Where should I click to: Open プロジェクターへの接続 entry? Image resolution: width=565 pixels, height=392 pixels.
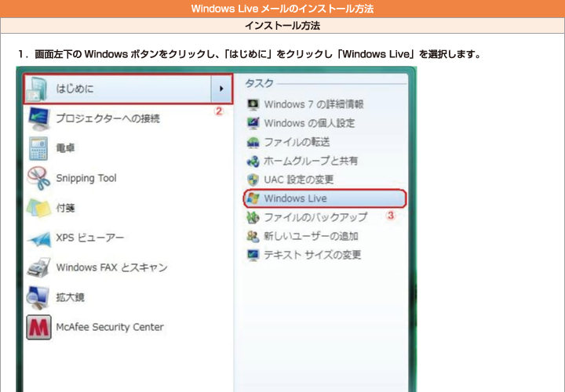(x=108, y=118)
